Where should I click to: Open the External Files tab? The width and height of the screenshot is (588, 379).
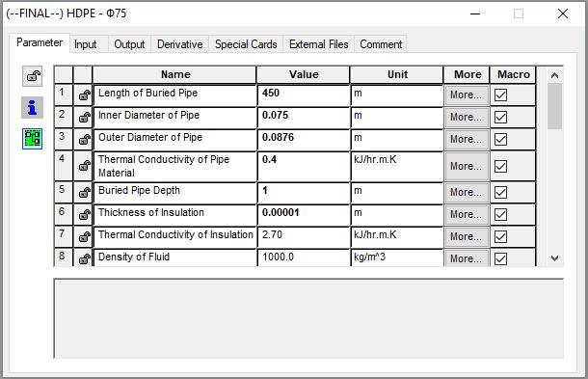pos(319,44)
